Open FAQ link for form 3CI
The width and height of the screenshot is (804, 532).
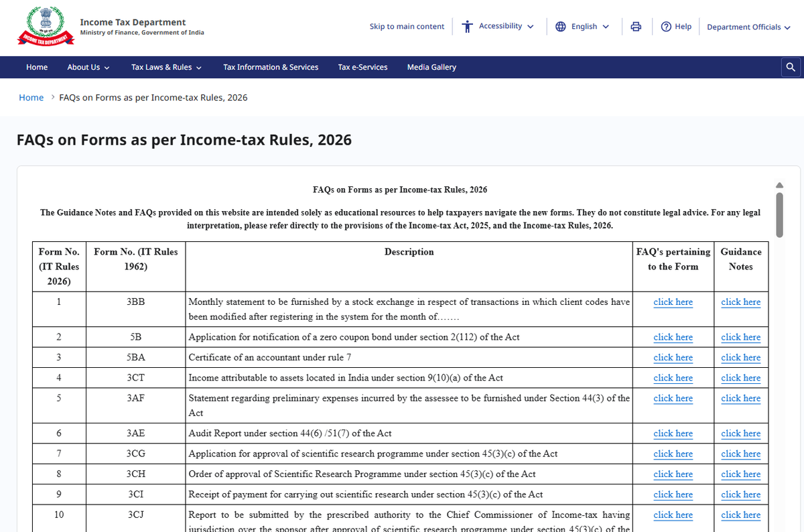pyautogui.click(x=673, y=494)
